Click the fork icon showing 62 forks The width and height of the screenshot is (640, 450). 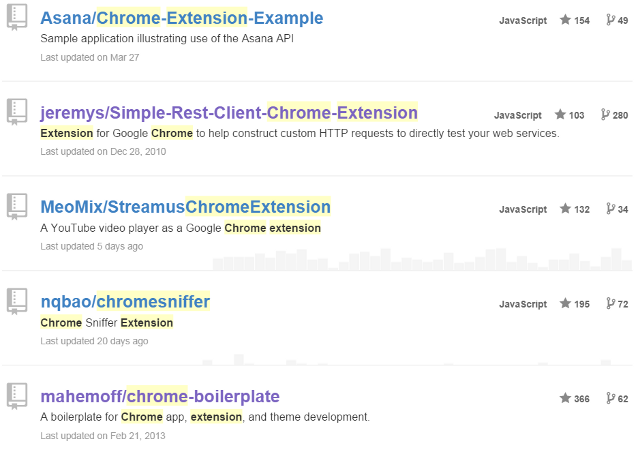[x=611, y=398]
